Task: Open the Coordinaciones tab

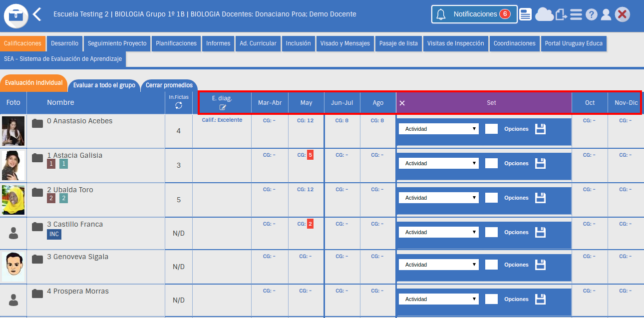Action: pos(515,43)
